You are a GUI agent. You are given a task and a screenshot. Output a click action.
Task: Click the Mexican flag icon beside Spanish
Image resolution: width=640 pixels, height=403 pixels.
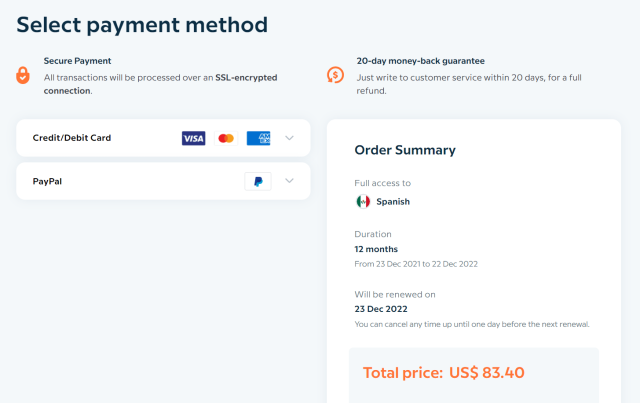[363, 202]
